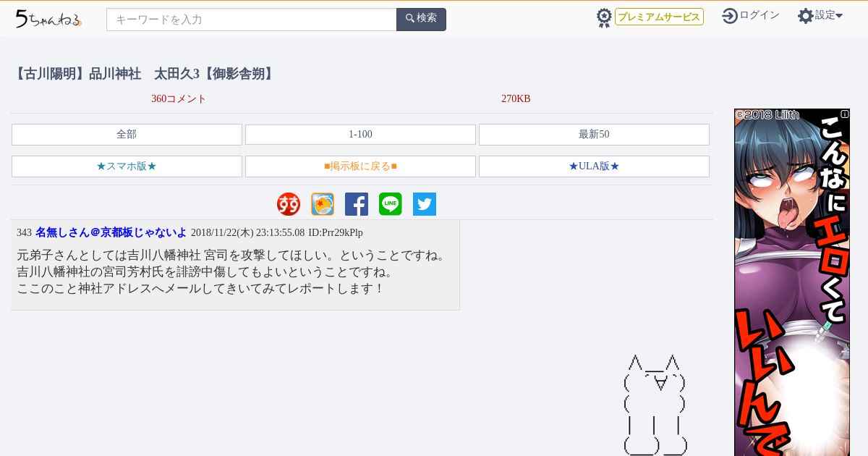Click poster ID:Prr29kPlp

(x=336, y=233)
